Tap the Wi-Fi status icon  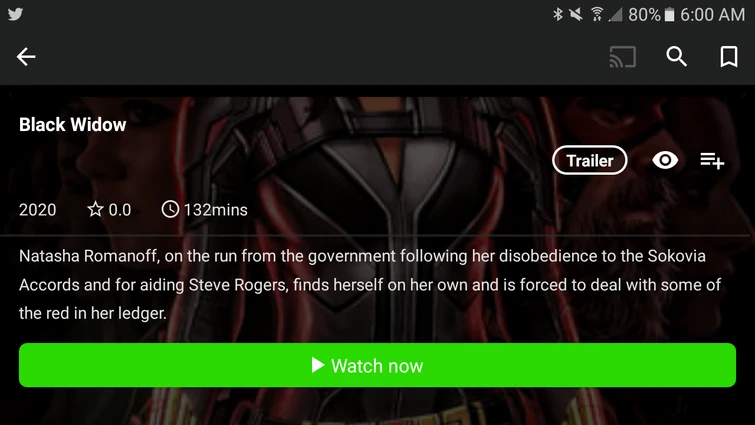click(x=597, y=14)
